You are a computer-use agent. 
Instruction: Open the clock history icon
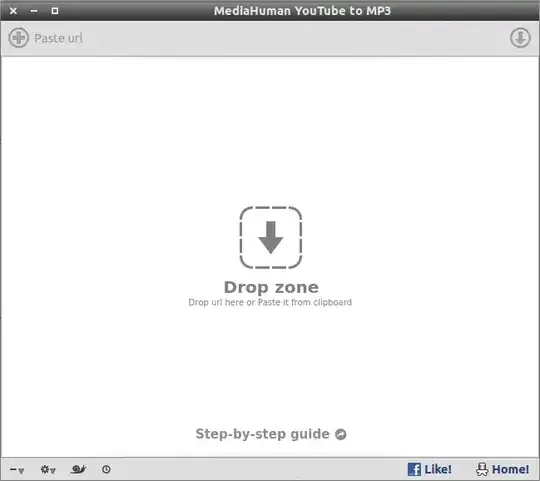pyautogui.click(x=106, y=469)
